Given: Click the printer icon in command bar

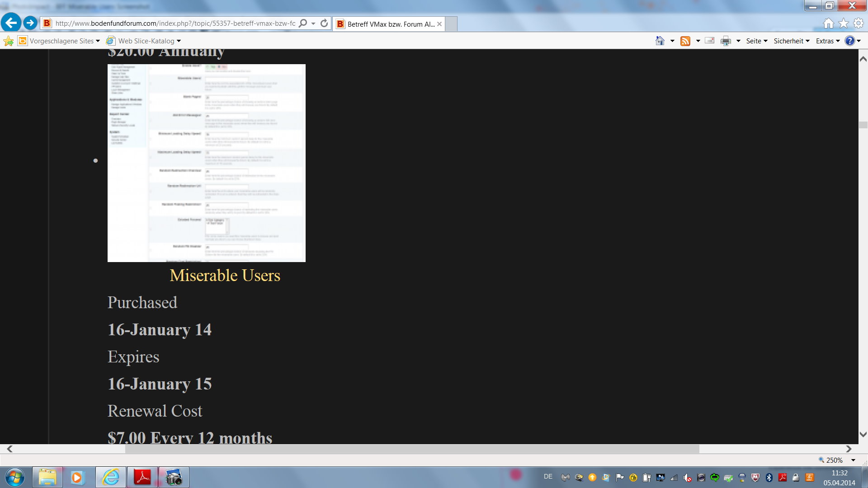Looking at the screenshot, I should click(726, 41).
